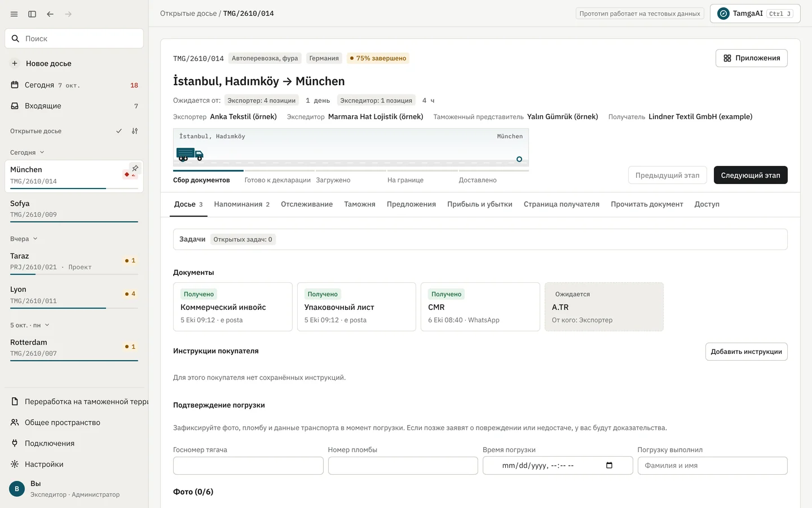Pin the München dossier
This screenshot has width=812, height=508.
click(135, 168)
